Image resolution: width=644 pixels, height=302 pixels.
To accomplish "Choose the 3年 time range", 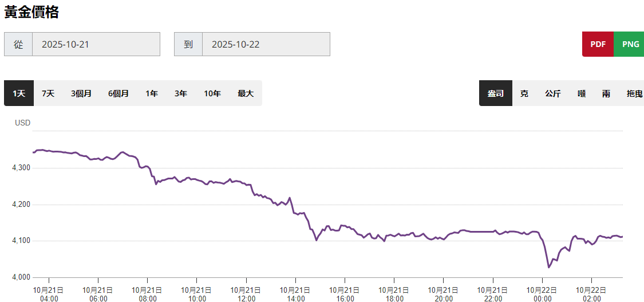I will (x=181, y=93).
